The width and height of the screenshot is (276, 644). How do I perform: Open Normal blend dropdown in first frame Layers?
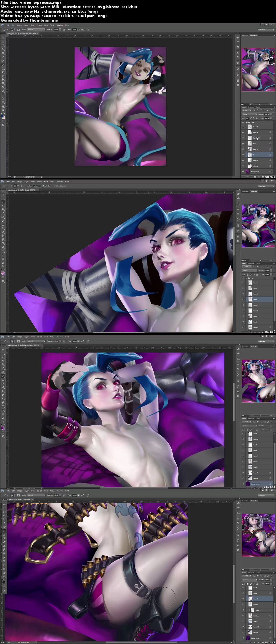(x=249, y=114)
